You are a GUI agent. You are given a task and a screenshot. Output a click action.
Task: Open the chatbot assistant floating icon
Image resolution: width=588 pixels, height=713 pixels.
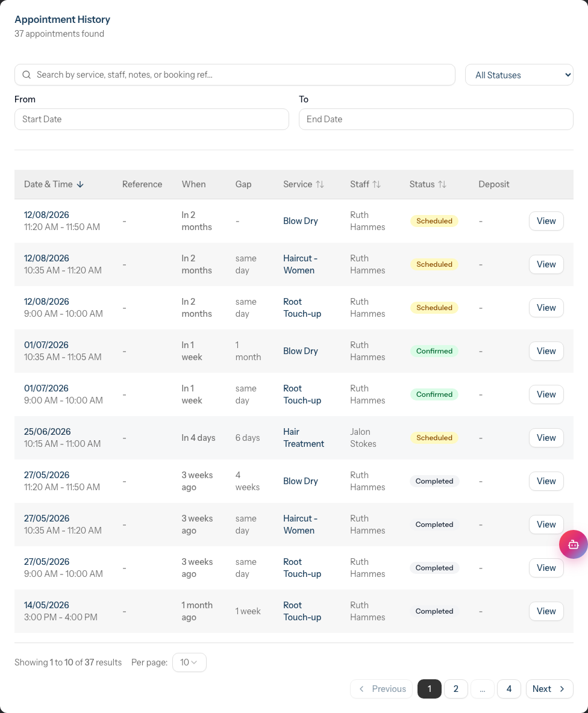[x=573, y=544]
